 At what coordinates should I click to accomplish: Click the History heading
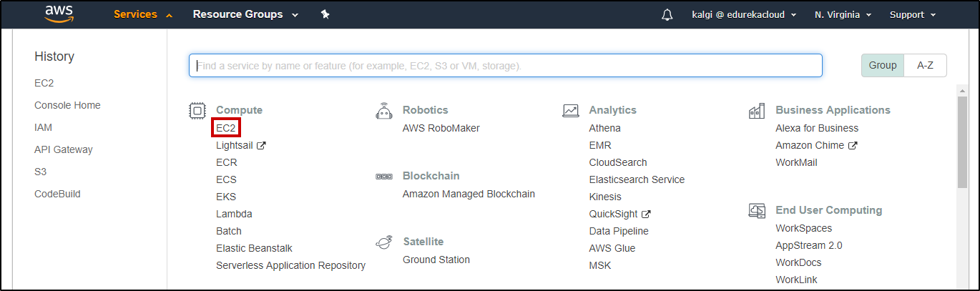(x=54, y=56)
